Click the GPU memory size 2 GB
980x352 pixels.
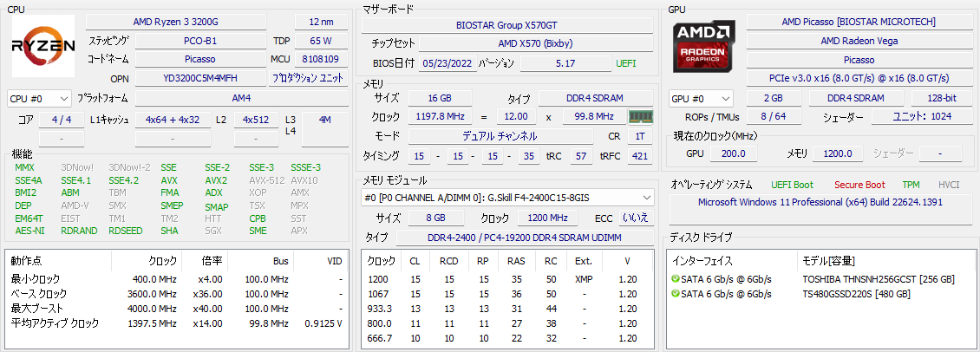774,98
